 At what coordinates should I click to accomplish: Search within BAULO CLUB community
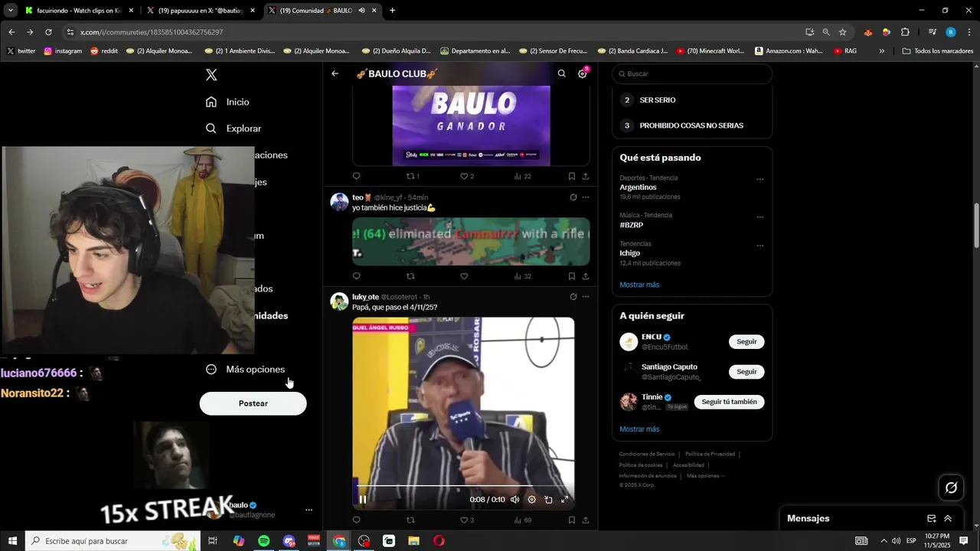pos(562,73)
